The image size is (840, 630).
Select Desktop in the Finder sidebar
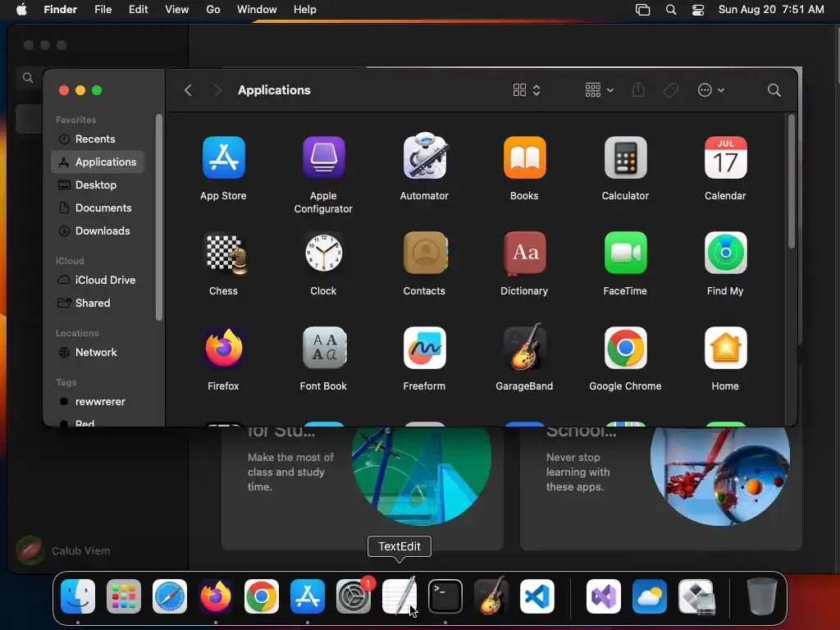point(98,185)
